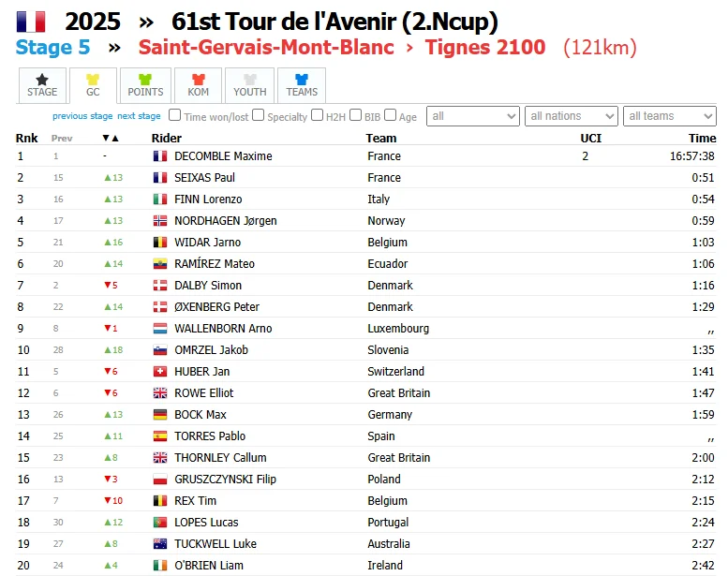Click the green jersey POINTS icon
The image size is (728, 576).
pyautogui.click(x=145, y=80)
